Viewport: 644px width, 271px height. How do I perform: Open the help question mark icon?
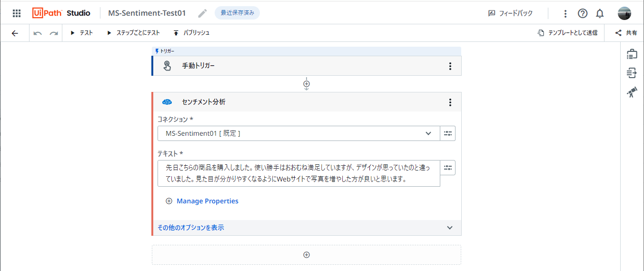(x=583, y=13)
